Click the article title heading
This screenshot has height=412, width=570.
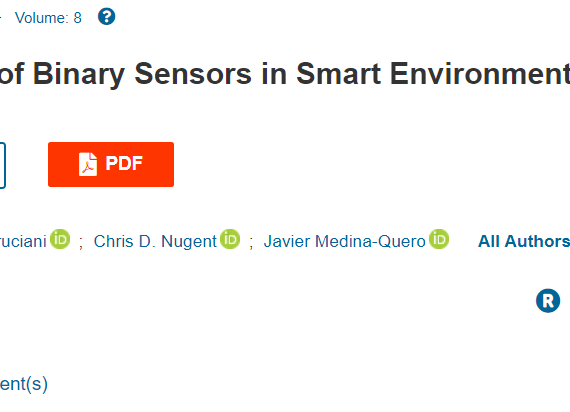pos(285,74)
